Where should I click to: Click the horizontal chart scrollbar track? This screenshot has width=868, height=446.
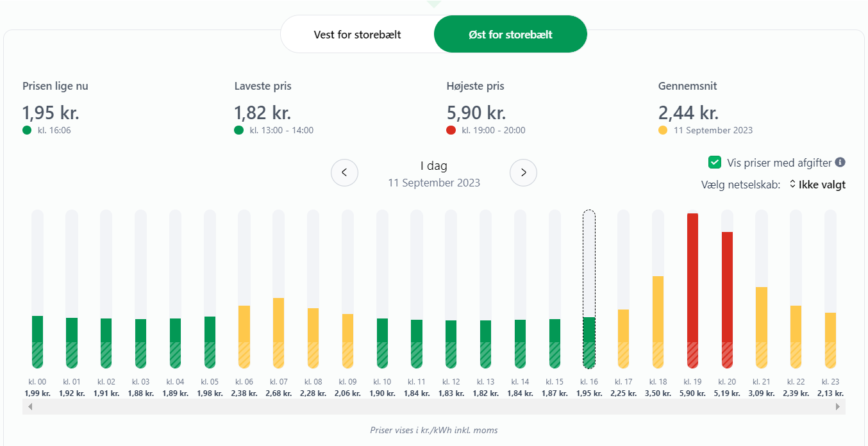[x=433, y=406]
